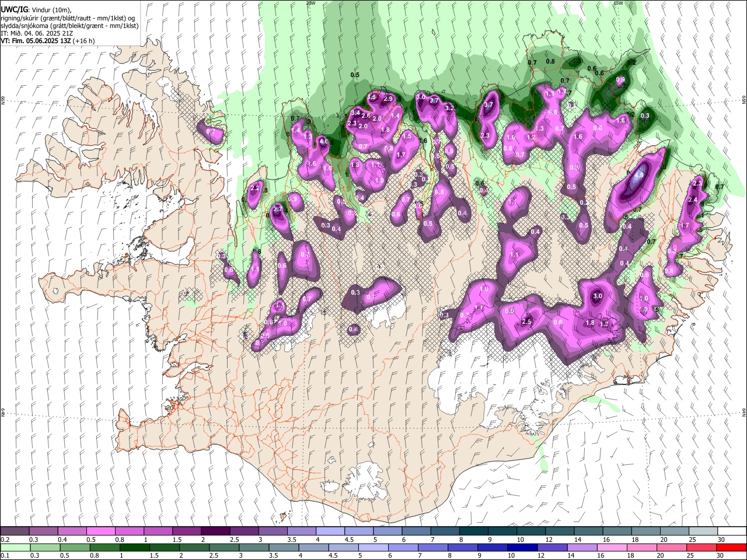
Task: Click the upper legend swatch between 6 and 7
Action: (x=416, y=531)
